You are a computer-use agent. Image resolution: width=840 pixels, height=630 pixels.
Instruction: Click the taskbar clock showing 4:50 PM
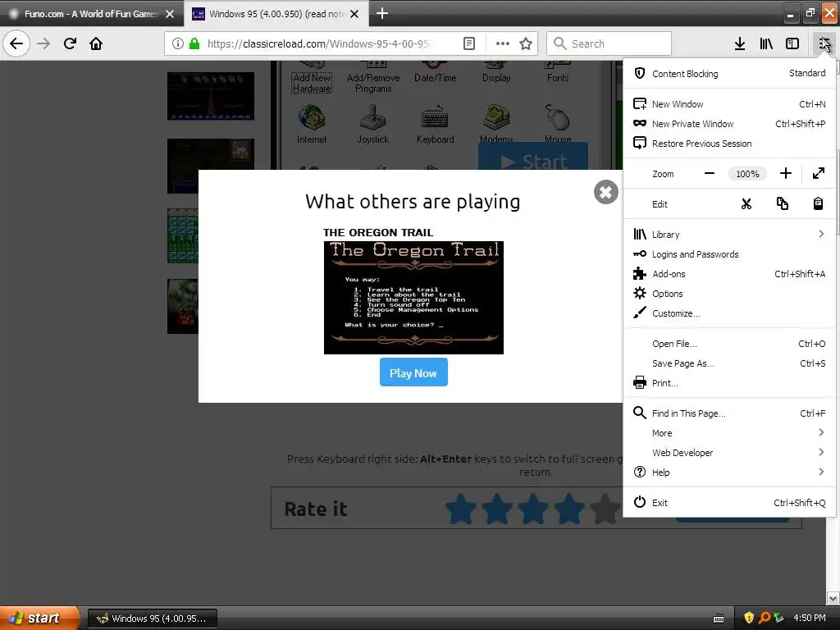tap(809, 618)
